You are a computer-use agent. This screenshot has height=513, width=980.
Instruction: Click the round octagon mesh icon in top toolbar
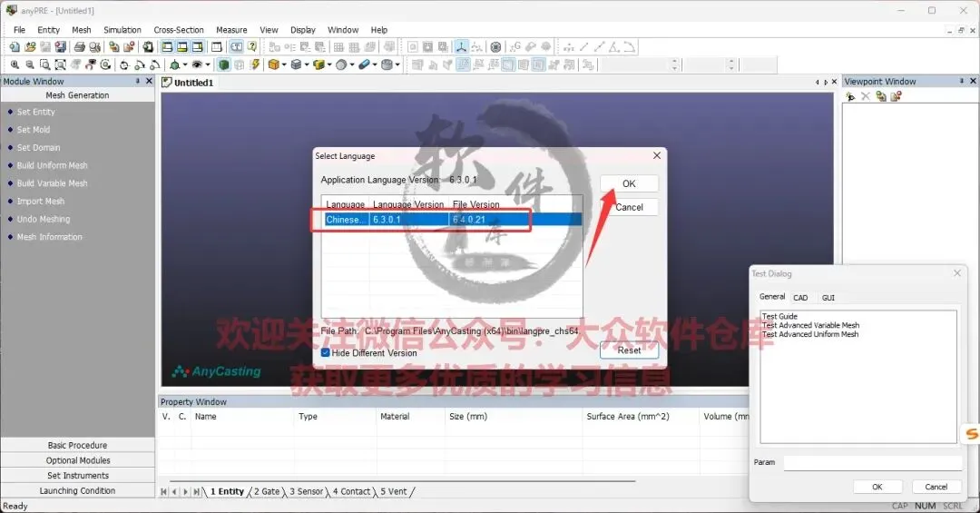point(495,47)
